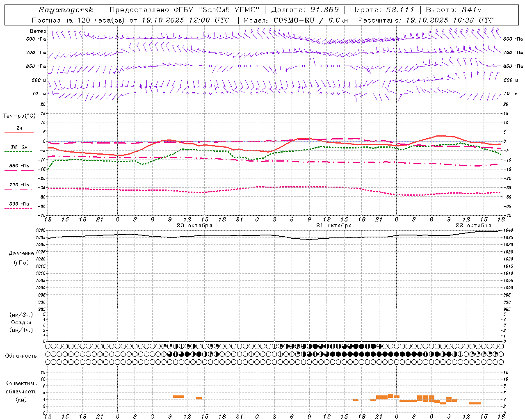Click the '21 октября' date label
Image resolution: width=525 pixels, height=420 pixels.
pyautogui.click(x=334, y=226)
